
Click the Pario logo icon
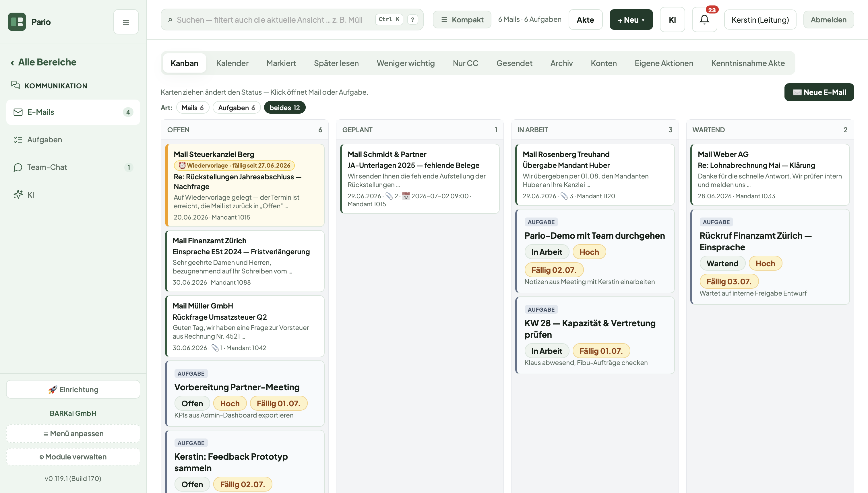[17, 22]
